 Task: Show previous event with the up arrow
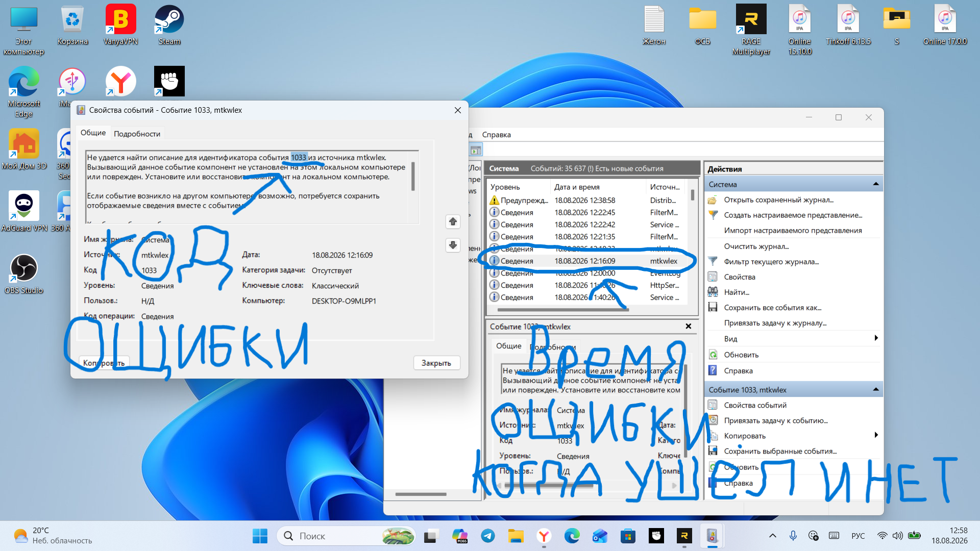[x=453, y=221]
